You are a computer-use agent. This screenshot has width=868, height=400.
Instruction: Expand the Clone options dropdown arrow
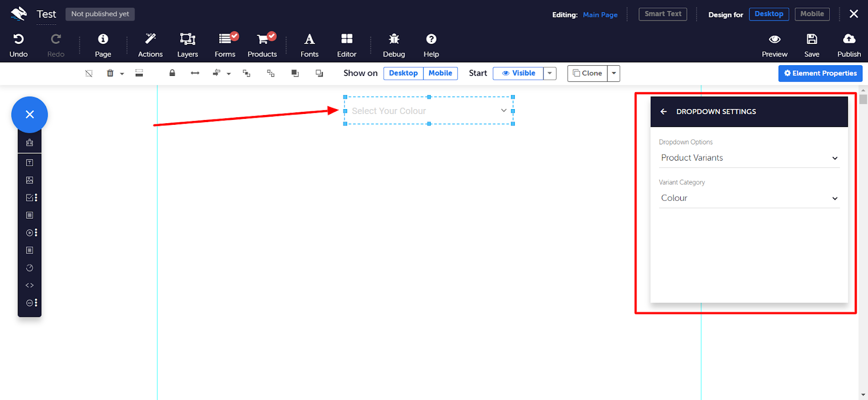(x=614, y=73)
